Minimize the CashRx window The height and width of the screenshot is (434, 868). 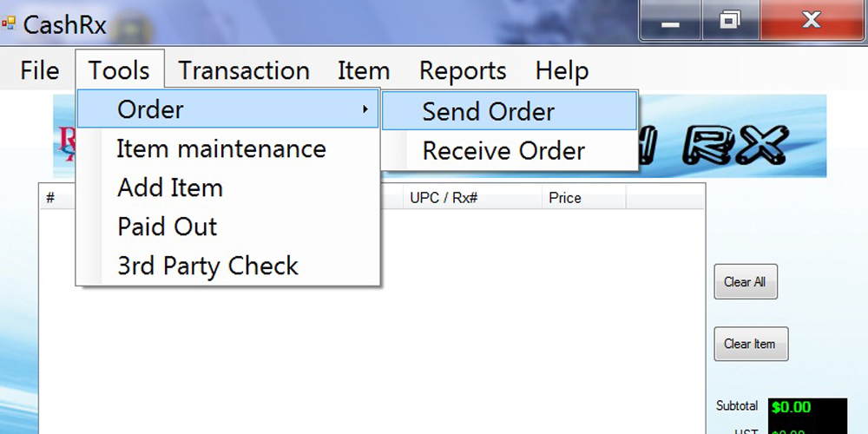coord(670,21)
